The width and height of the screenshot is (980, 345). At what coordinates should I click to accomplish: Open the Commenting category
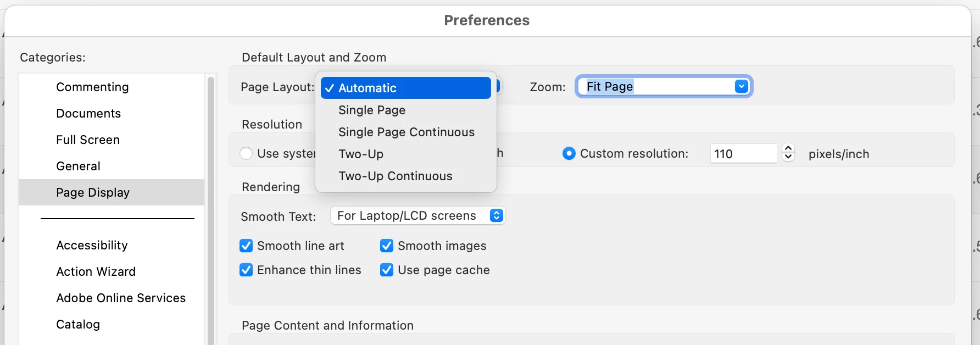(x=92, y=87)
